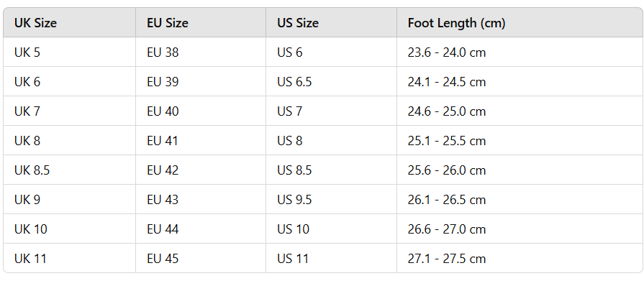Viewport: 644px width, 281px height.
Task: Select the EU 38 cell
Action: click(201, 52)
